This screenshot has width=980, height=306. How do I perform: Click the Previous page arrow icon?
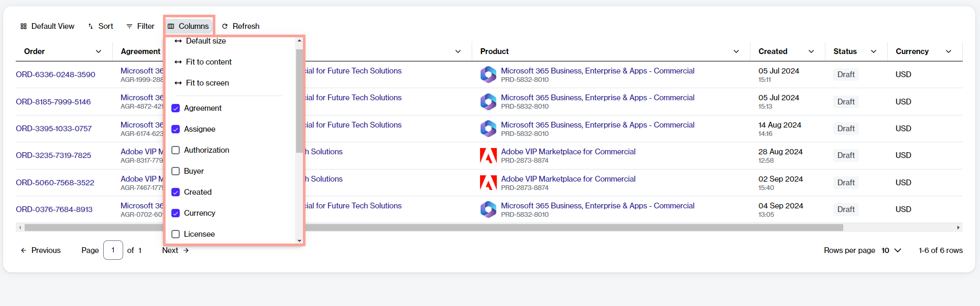coord(24,250)
